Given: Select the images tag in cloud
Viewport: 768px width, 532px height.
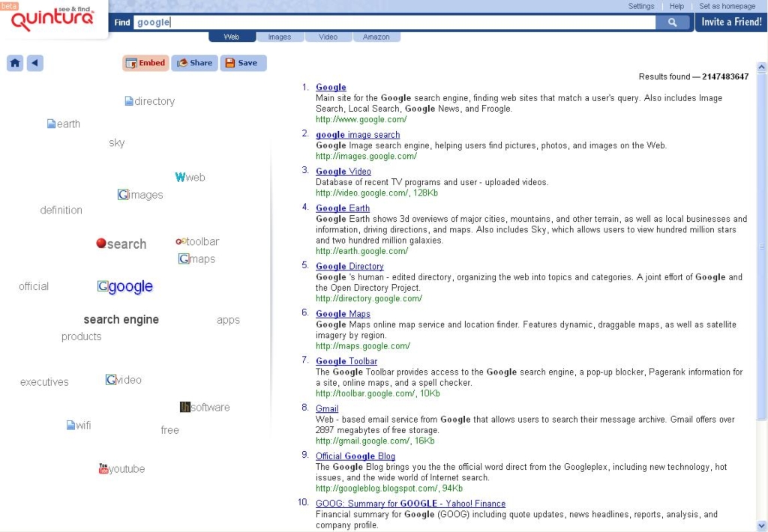Looking at the screenshot, I should [x=140, y=195].
